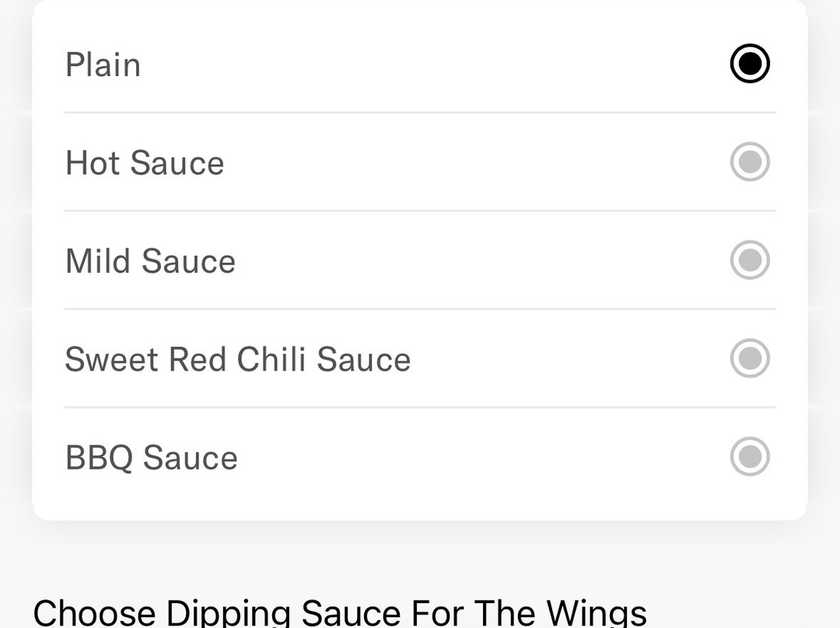Click the word Wings in the heading

(597, 612)
